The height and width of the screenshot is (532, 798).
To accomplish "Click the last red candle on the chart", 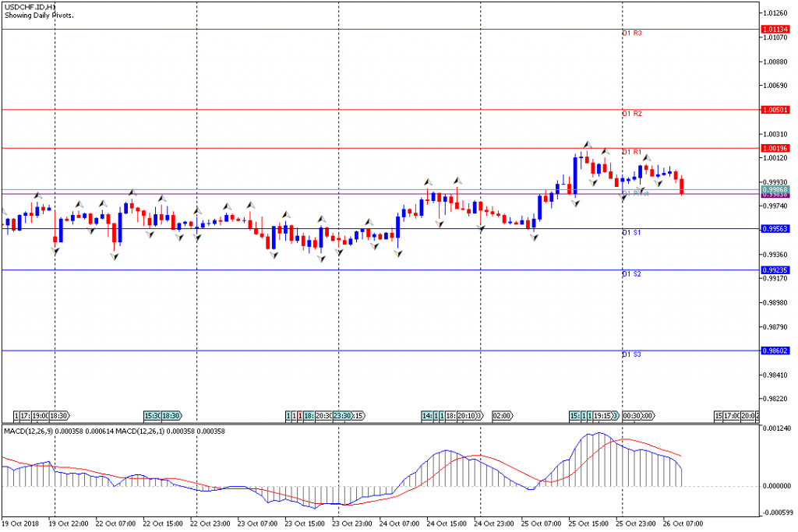I will (x=682, y=186).
